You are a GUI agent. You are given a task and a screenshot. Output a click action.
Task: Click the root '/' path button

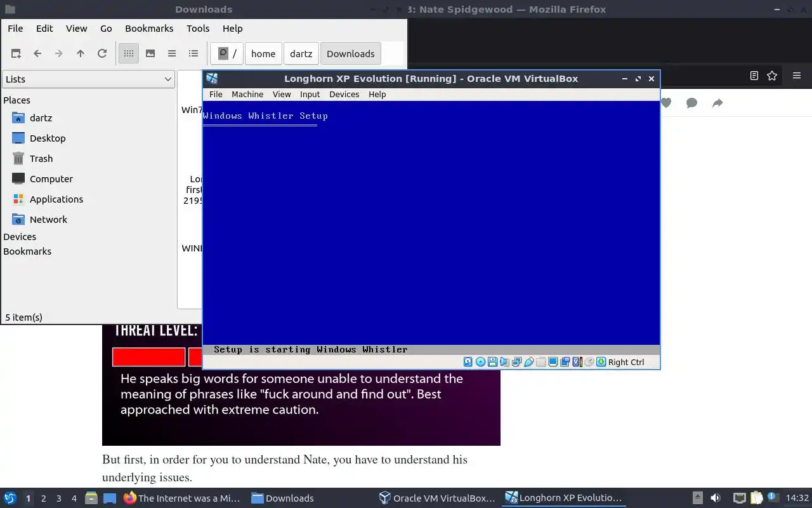pyautogui.click(x=227, y=54)
